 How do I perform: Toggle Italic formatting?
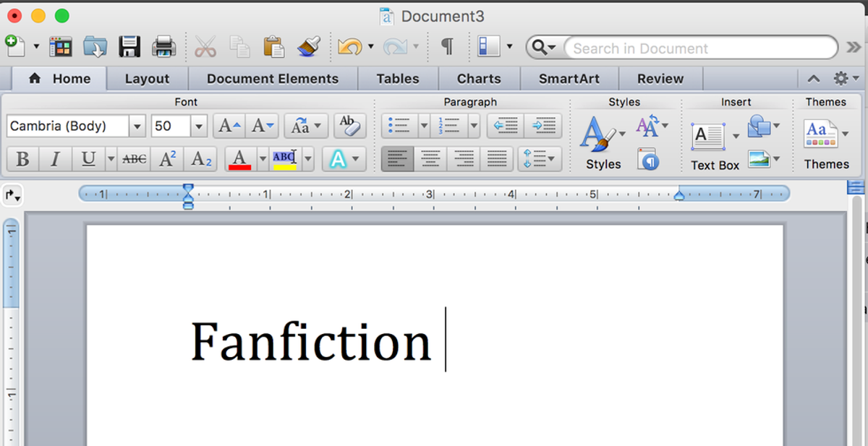(55, 159)
